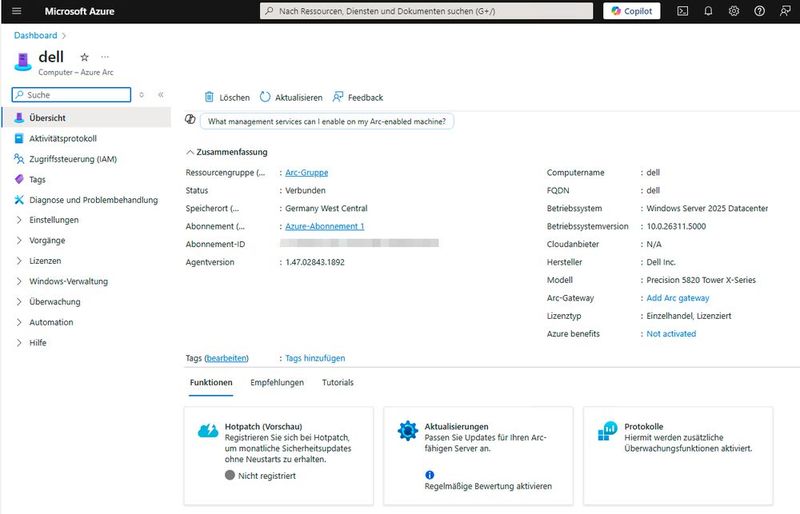Click the agent version 1.47.02843.1892
Image resolution: width=800 pixels, height=514 pixels.
315,262
